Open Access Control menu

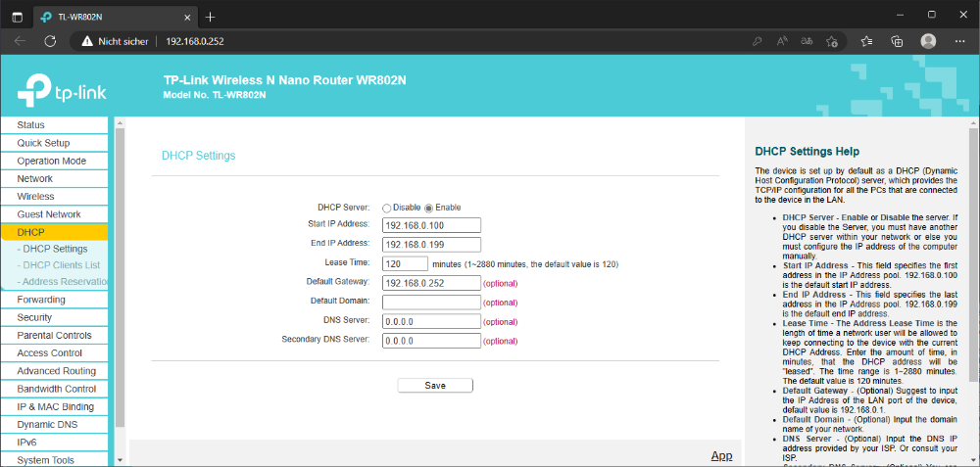[x=54, y=352]
